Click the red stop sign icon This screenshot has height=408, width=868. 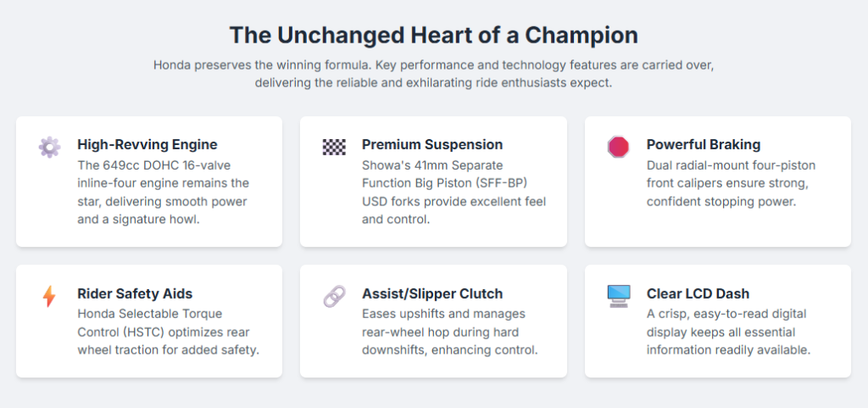point(619,147)
